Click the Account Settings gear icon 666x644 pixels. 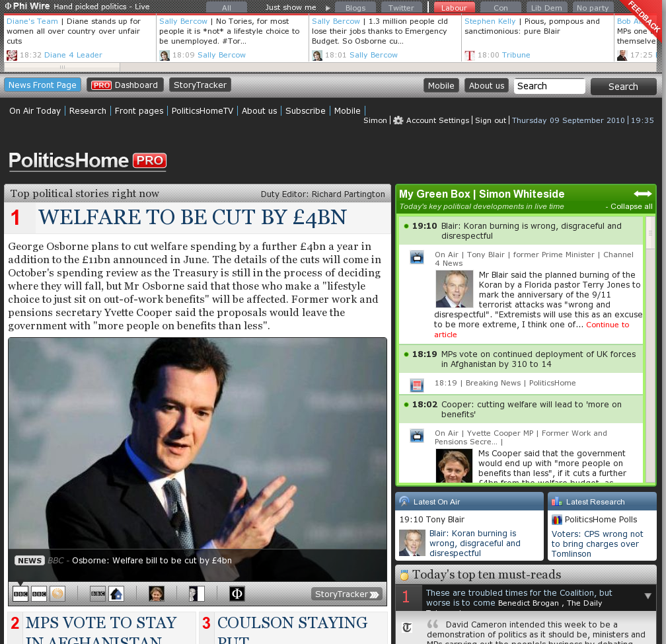pos(398,120)
